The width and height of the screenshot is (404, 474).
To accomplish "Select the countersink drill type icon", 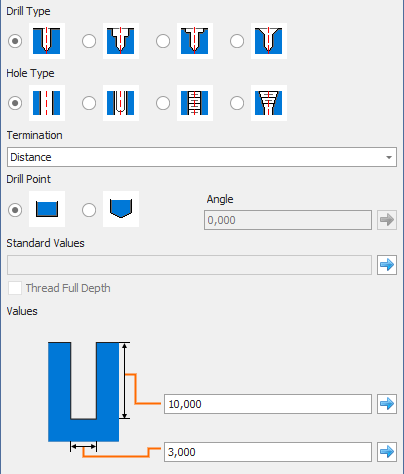I will coord(269,41).
